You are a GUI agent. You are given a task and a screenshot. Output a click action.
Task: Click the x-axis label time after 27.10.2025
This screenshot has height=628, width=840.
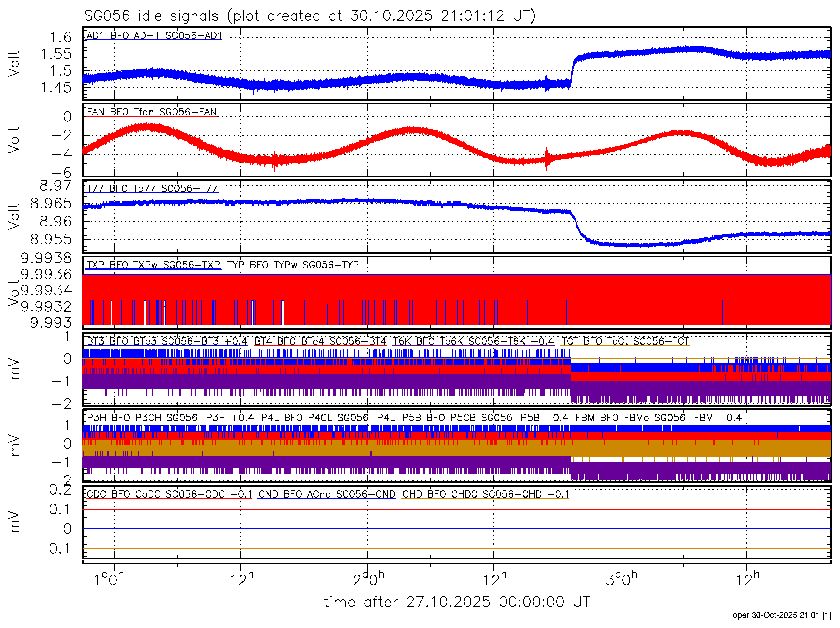click(457, 602)
